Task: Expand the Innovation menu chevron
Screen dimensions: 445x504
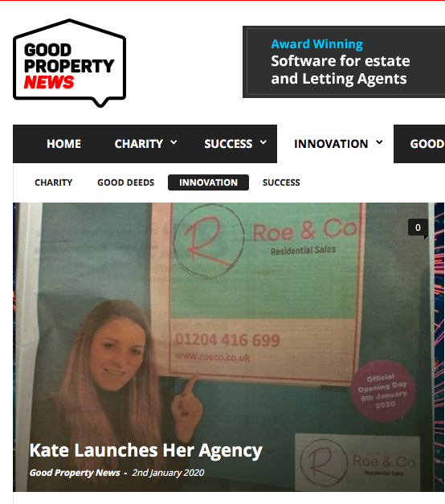Action: pyautogui.click(x=379, y=142)
